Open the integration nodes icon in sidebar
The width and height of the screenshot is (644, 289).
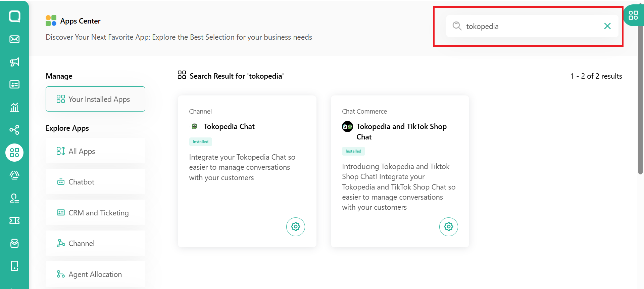click(14, 130)
